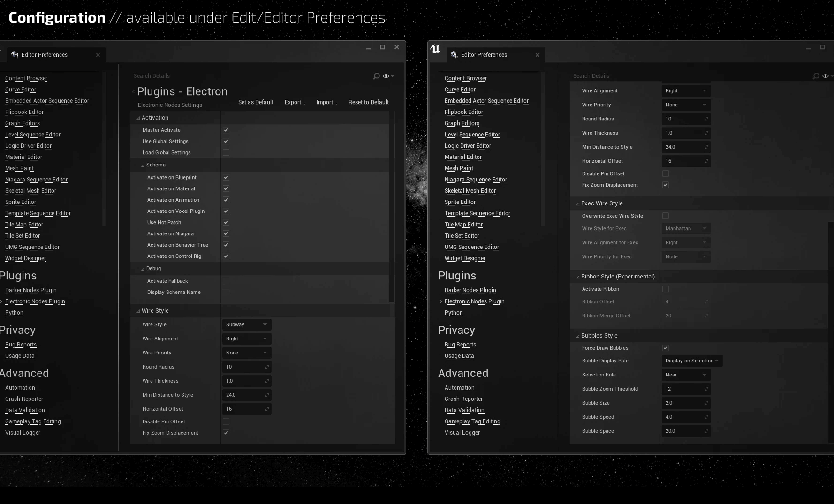Click Reset to Default button
Viewport: 834px width, 504px height.
369,102
